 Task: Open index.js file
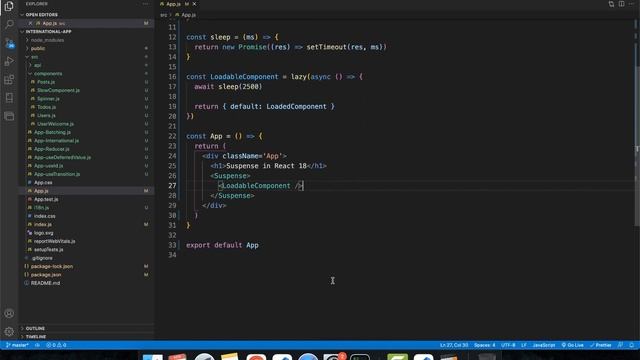(x=42, y=224)
